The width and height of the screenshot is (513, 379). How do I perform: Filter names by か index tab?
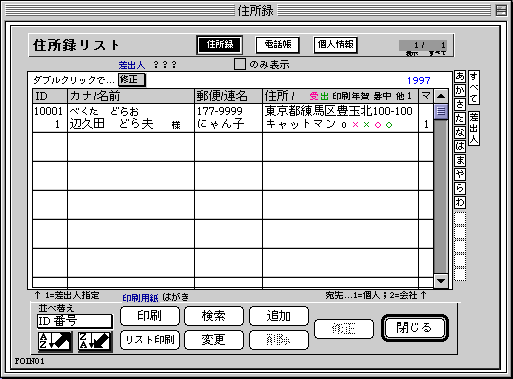460,90
